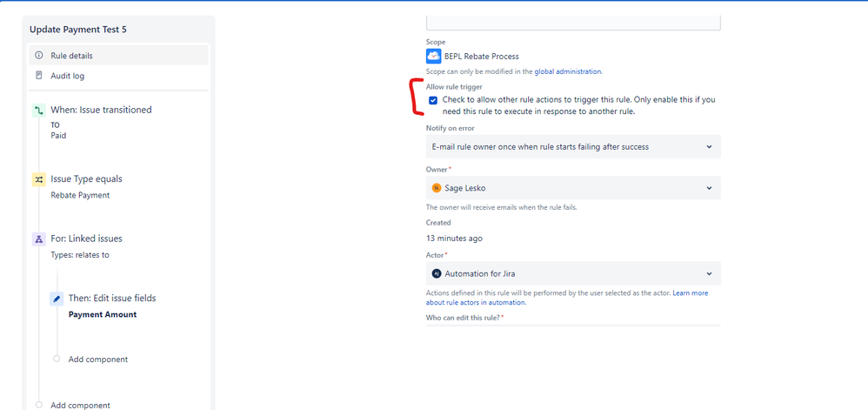
Task: Click the Types: relates to text
Action: pyautogui.click(x=80, y=255)
